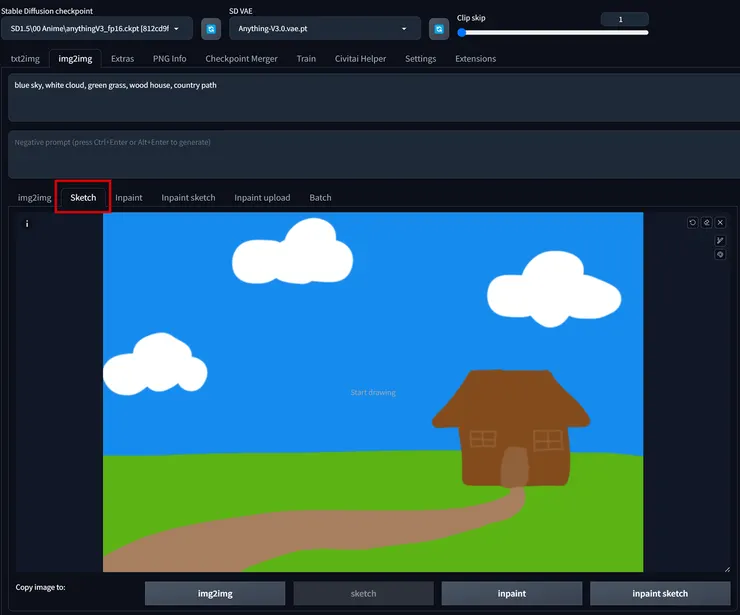This screenshot has height=615, width=740.
Task: Click the eraser clear-canvas icon
Action: tap(706, 222)
